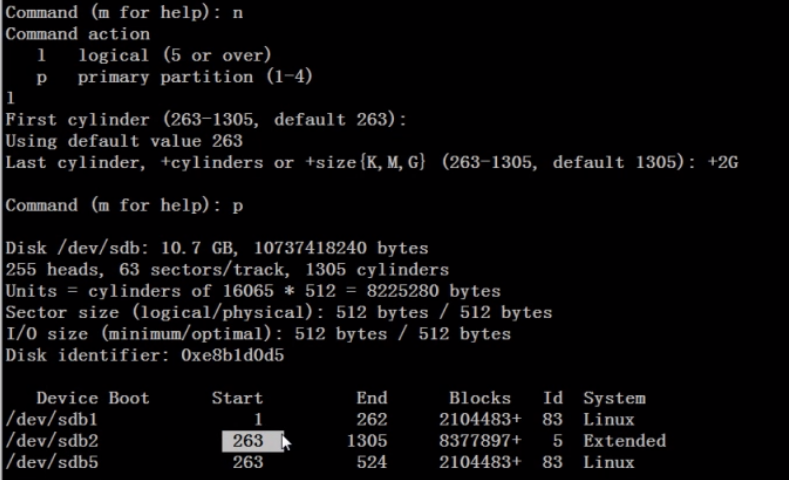Click the Device Boot column header
Screen dimensions: 789x480
click(x=93, y=398)
